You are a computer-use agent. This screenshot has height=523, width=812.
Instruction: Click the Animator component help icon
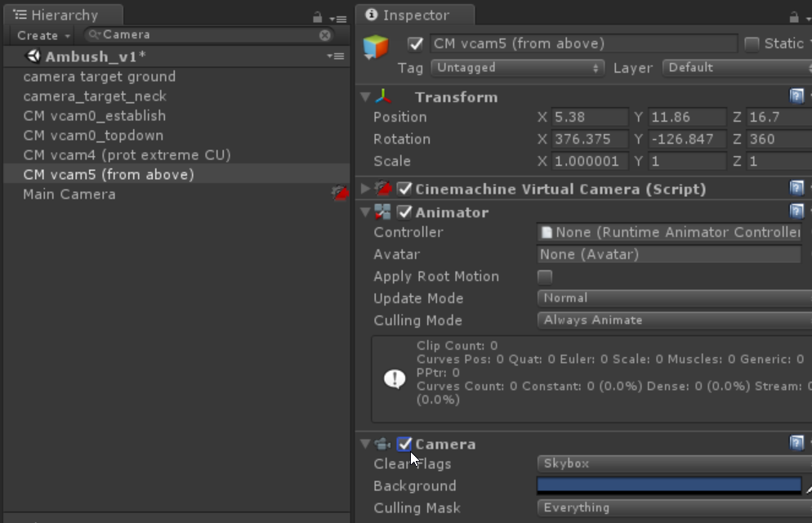[x=796, y=212]
